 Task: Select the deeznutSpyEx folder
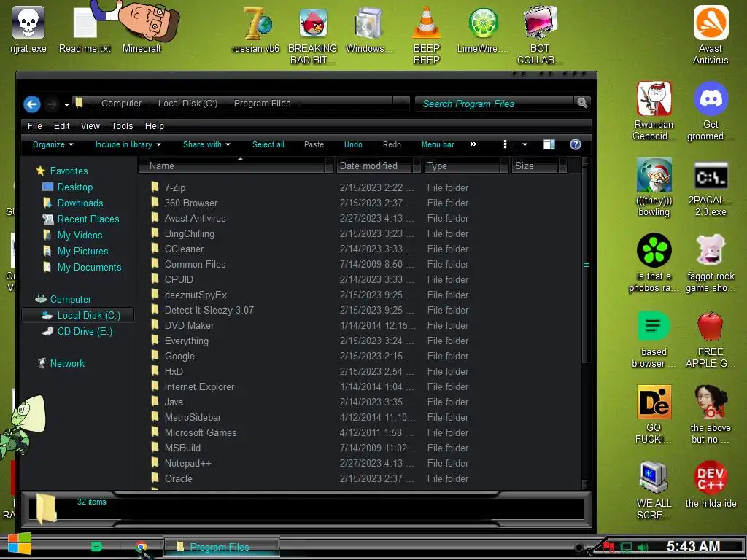point(196,295)
